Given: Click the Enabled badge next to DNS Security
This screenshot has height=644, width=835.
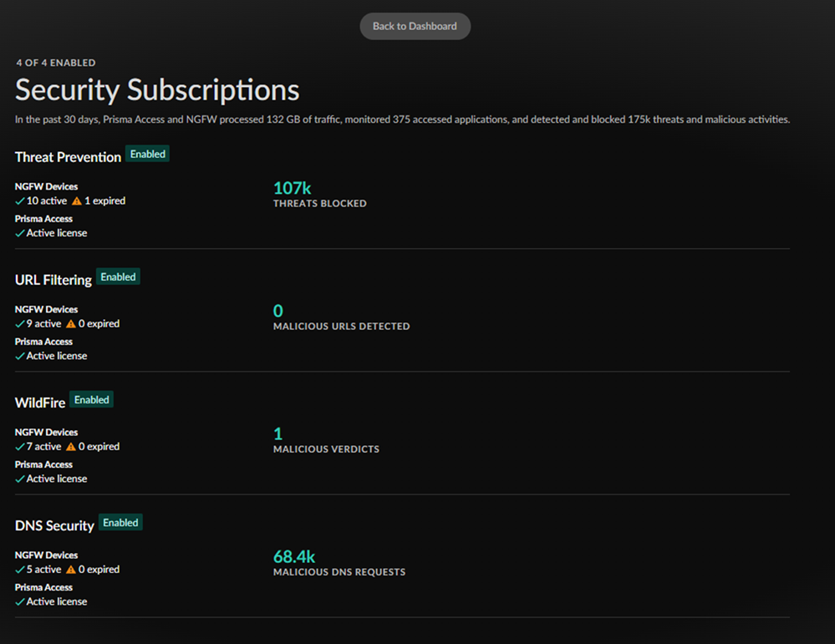Looking at the screenshot, I should click(x=120, y=523).
